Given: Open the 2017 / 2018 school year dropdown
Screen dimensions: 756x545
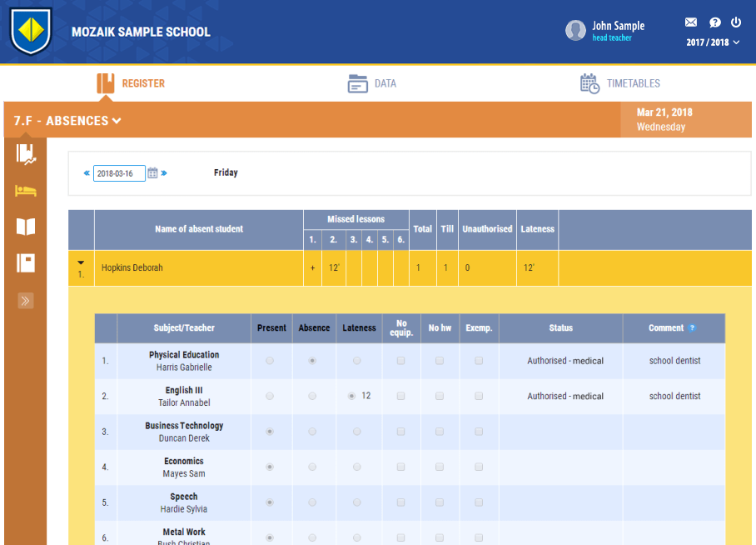Looking at the screenshot, I should pyautogui.click(x=713, y=42).
